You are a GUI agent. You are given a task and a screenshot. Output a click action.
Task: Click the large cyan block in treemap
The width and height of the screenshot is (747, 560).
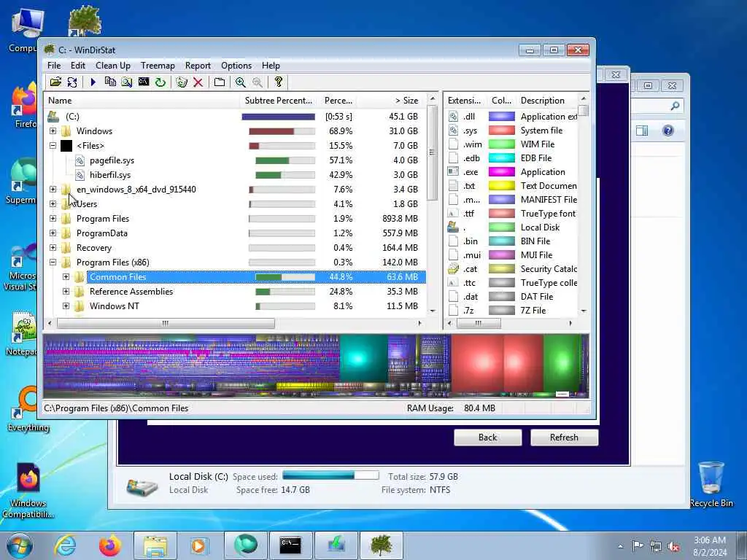[363, 358]
